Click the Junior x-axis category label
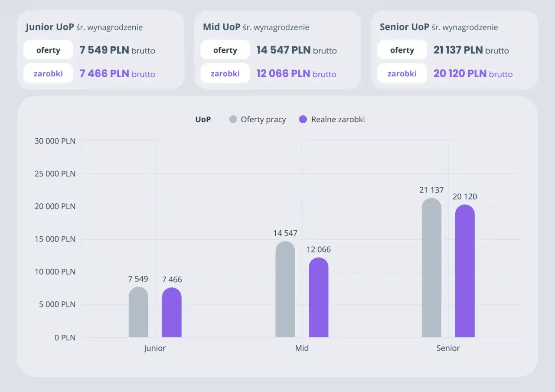The width and height of the screenshot is (555, 392). point(155,348)
